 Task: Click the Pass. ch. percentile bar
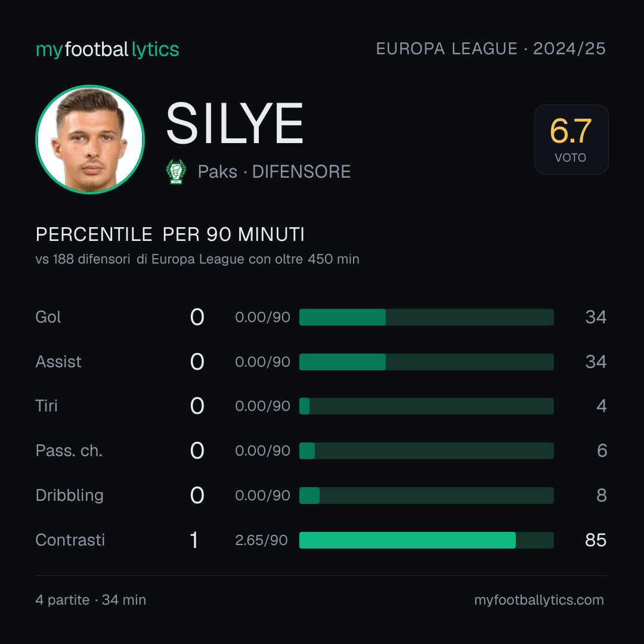coord(426,451)
